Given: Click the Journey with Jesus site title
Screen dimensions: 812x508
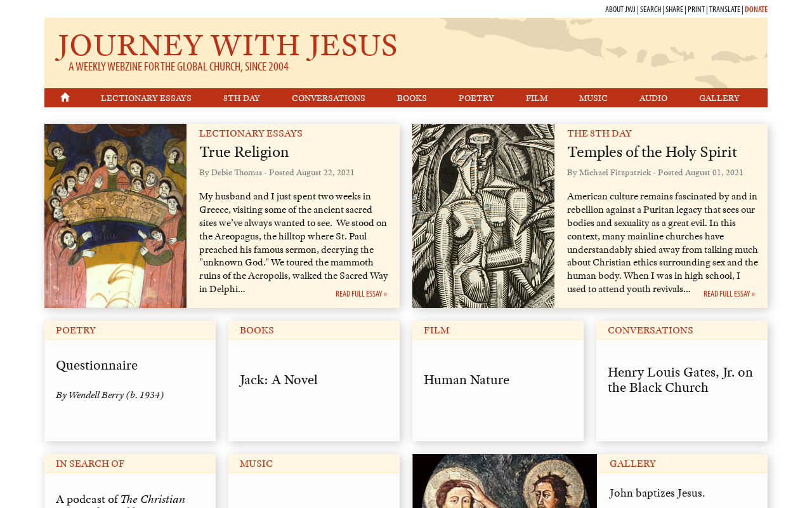Looking at the screenshot, I should (226, 46).
